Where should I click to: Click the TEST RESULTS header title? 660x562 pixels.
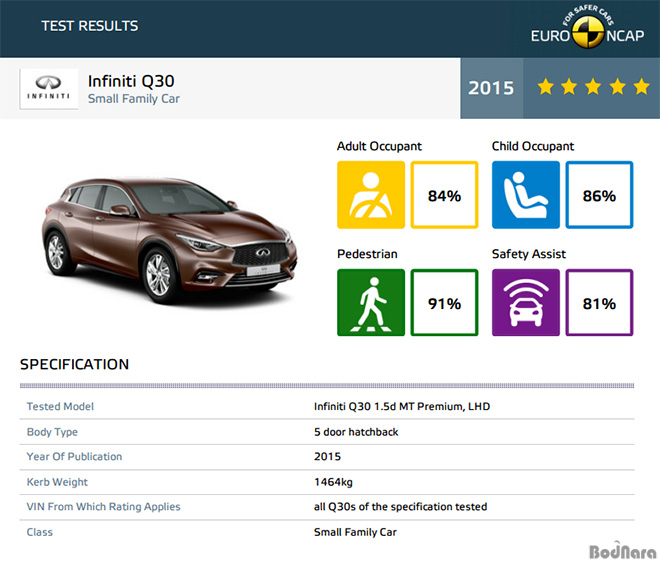point(90,26)
